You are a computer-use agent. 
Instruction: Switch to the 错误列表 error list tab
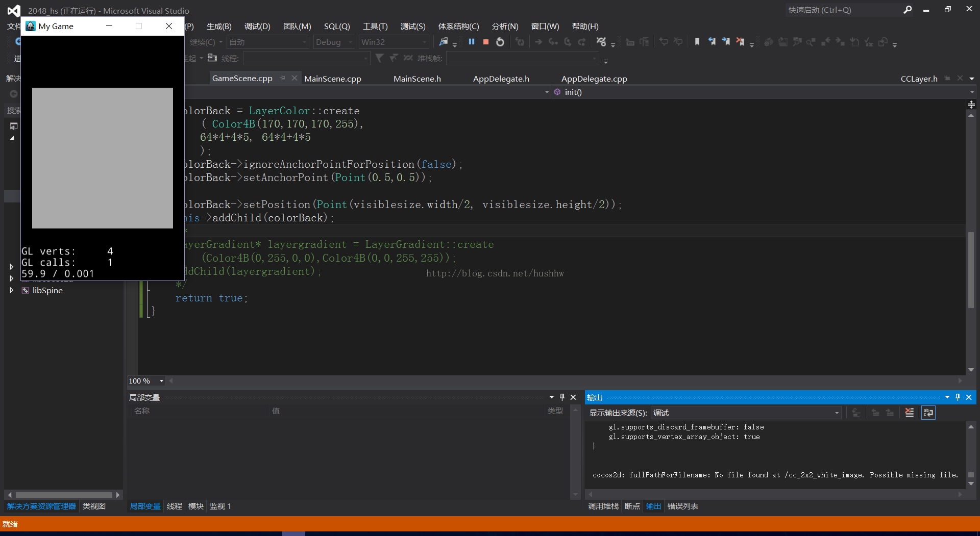pyautogui.click(x=682, y=506)
